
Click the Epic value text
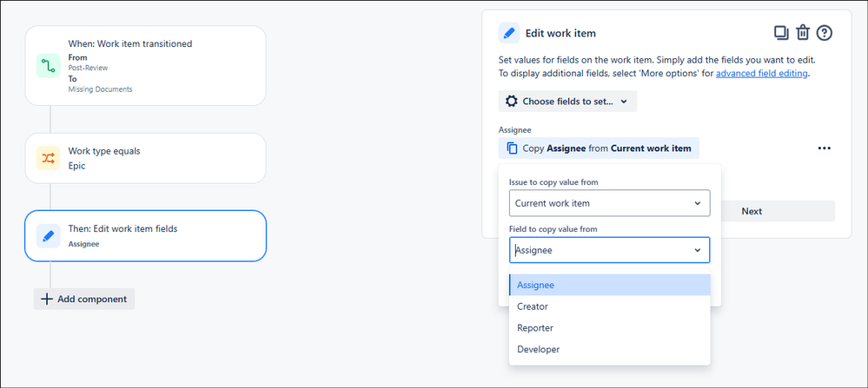[x=77, y=165]
